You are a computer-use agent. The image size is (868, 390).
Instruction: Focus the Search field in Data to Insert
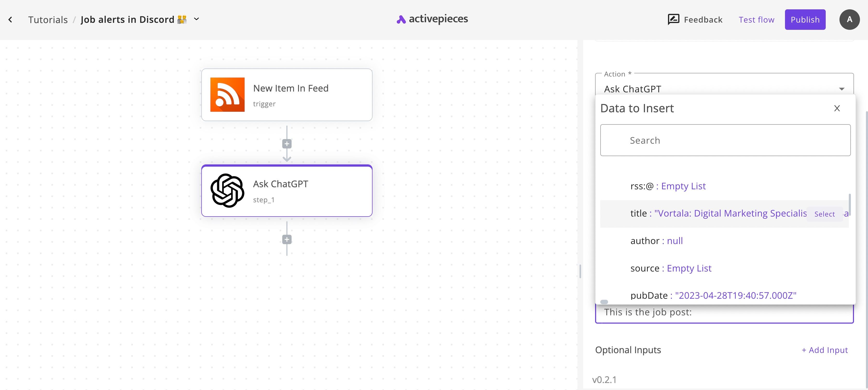pos(726,140)
